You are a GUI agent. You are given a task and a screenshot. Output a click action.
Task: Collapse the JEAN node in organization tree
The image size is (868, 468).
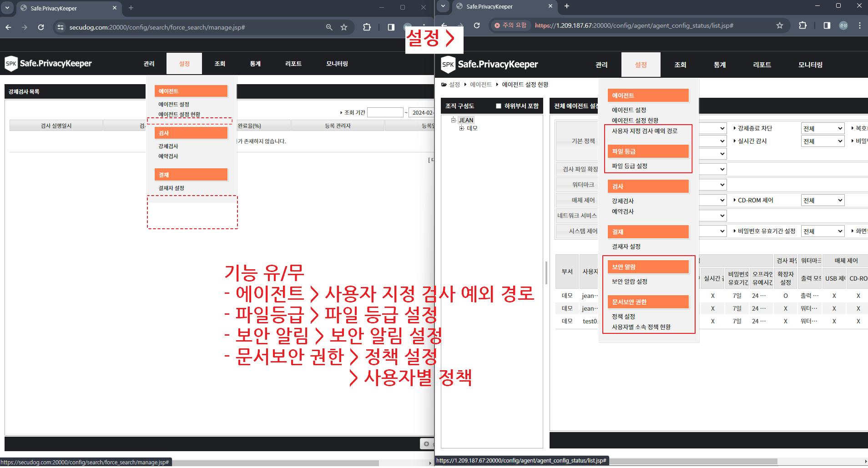click(x=453, y=120)
